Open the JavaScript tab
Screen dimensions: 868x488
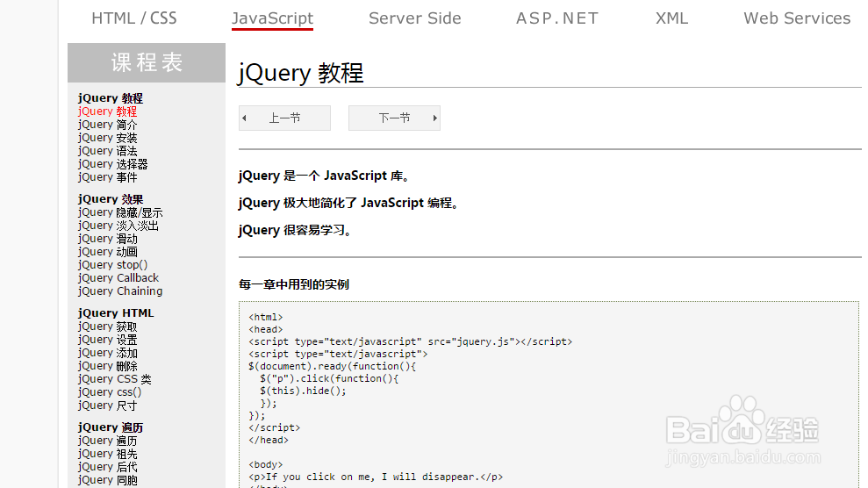coord(272,18)
